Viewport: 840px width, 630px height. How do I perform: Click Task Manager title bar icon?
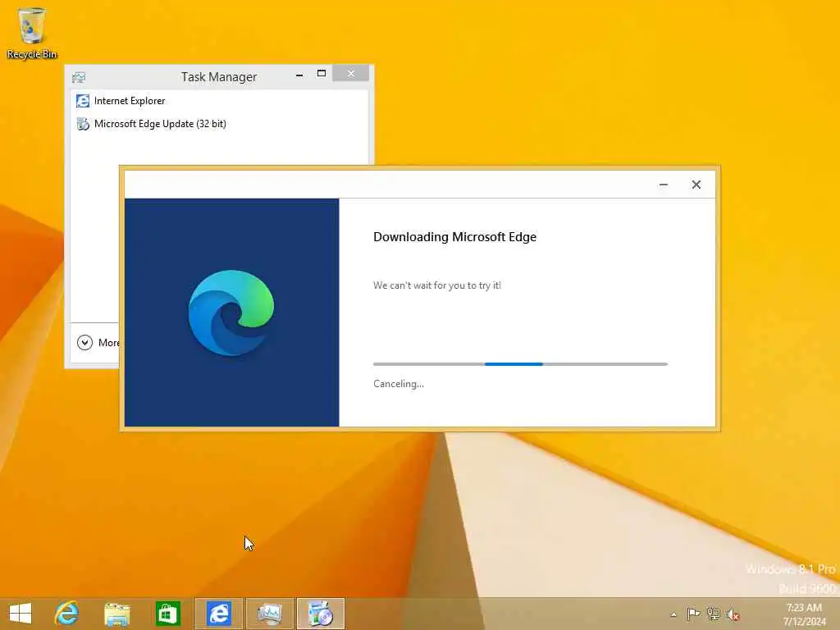click(79, 77)
